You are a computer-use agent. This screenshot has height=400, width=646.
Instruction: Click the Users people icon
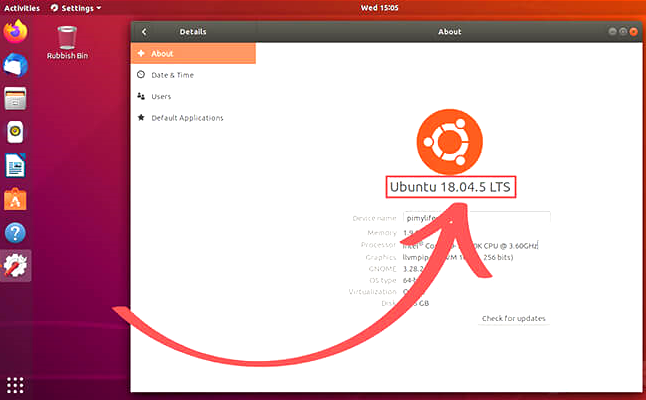tap(141, 96)
